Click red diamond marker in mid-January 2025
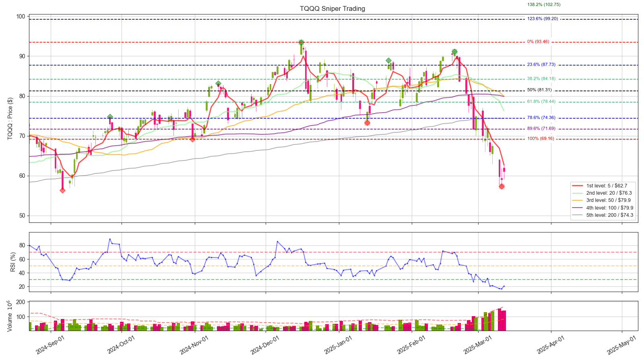Screen dimensions: 644x362 367,123
